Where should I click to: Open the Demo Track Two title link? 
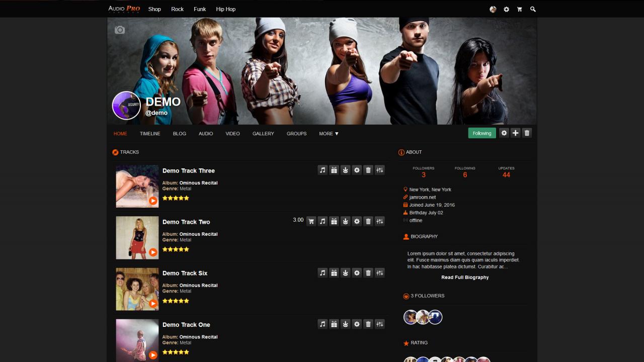tap(186, 222)
